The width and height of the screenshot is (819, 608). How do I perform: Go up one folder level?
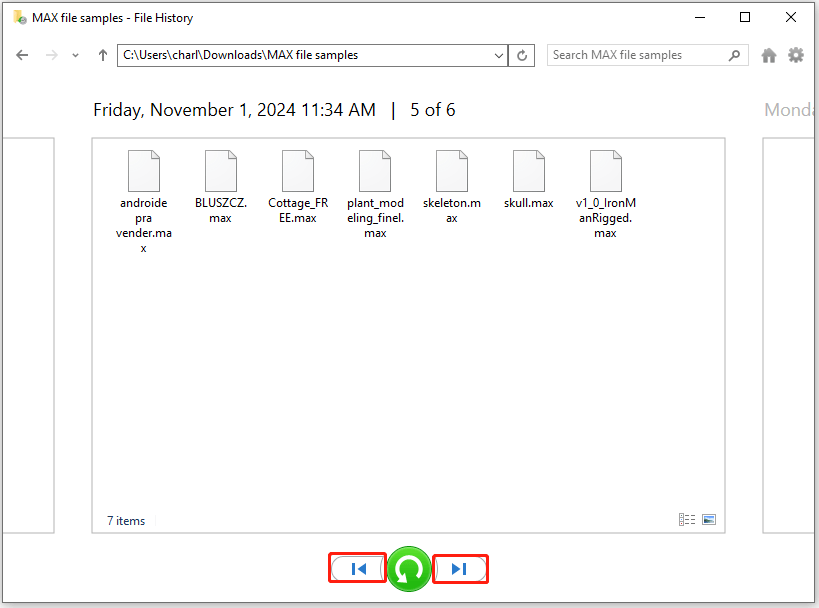(103, 55)
